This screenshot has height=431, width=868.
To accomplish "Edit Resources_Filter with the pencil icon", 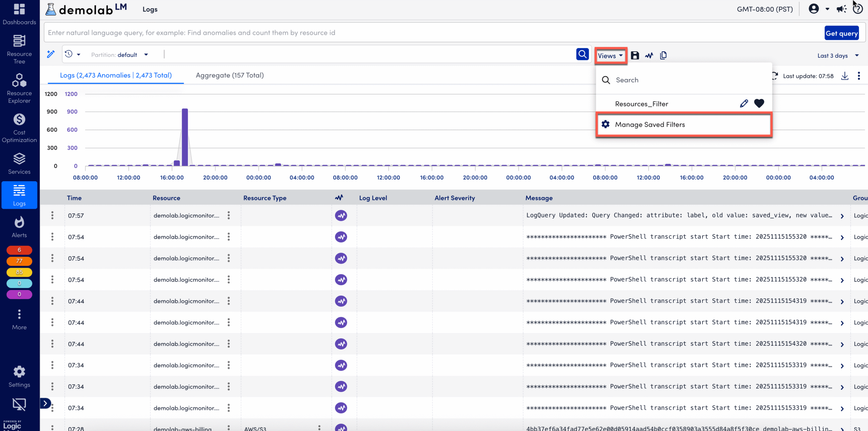I will click(744, 103).
